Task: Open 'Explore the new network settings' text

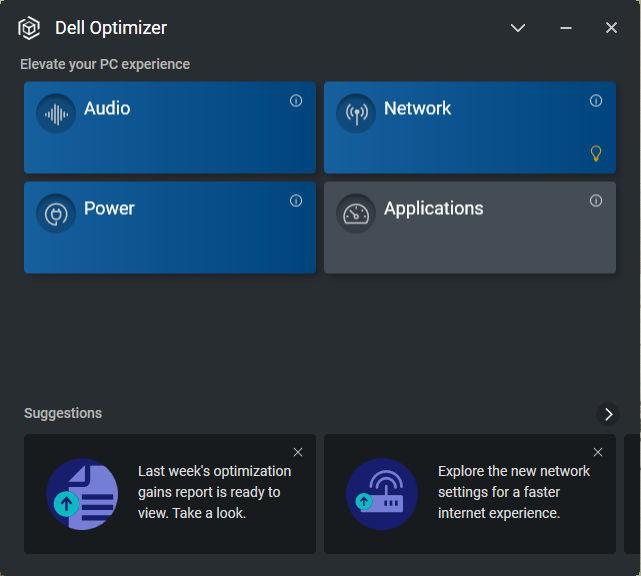Action: point(514,492)
